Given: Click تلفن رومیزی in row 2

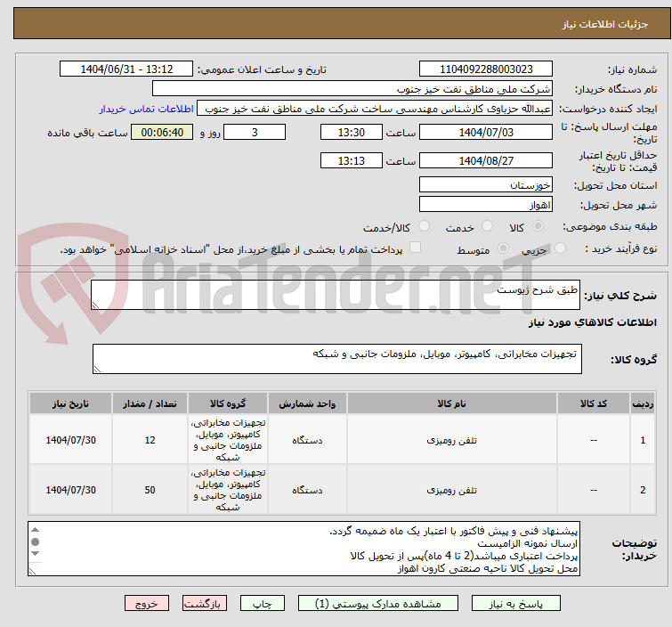Looking at the screenshot, I should click(452, 490).
